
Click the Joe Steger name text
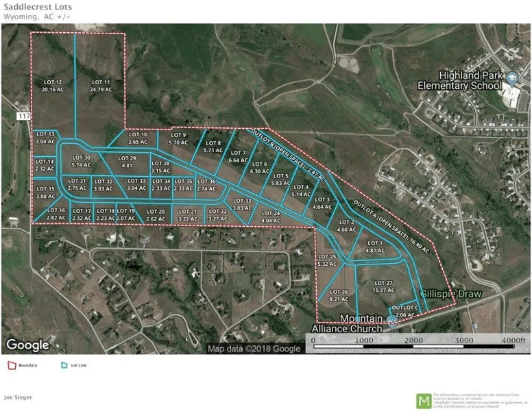click(x=18, y=397)
